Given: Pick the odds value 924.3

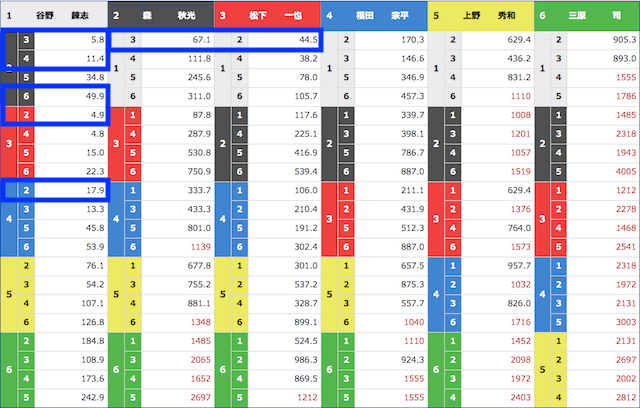Looking at the screenshot, I should coord(412,360).
